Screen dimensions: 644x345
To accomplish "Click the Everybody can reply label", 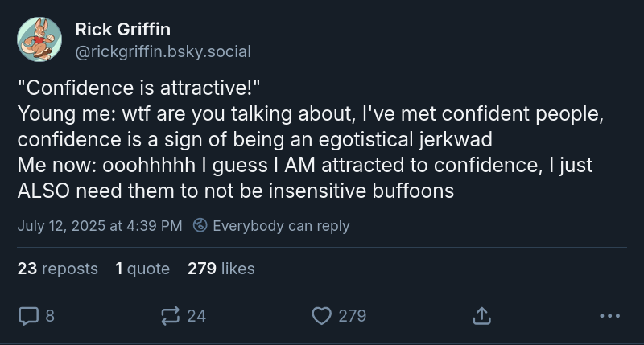I will click(x=281, y=226).
